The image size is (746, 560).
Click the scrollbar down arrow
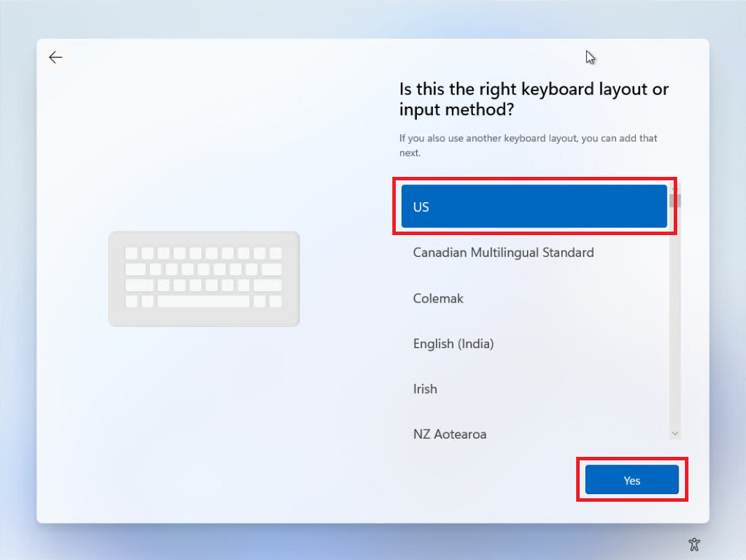coord(675,434)
